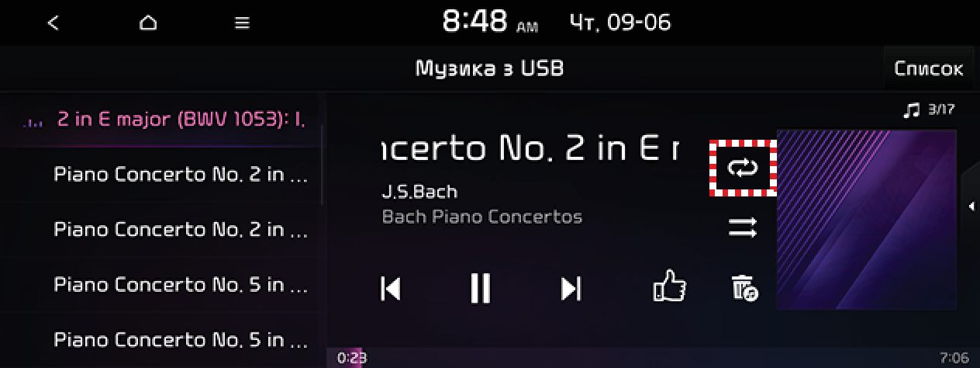980x368 pixels.
Task: Play the first Piano Concerto No. 5 entry
Action: point(161,284)
